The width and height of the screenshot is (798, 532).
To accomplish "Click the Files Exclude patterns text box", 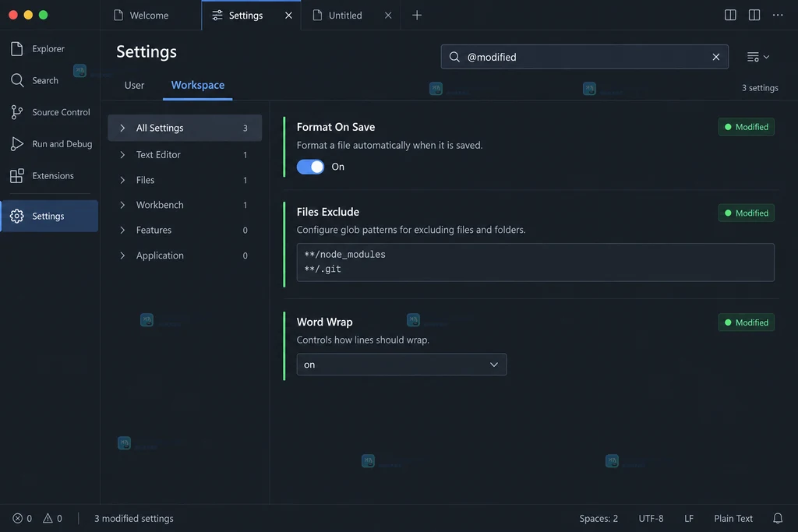I will coord(535,262).
